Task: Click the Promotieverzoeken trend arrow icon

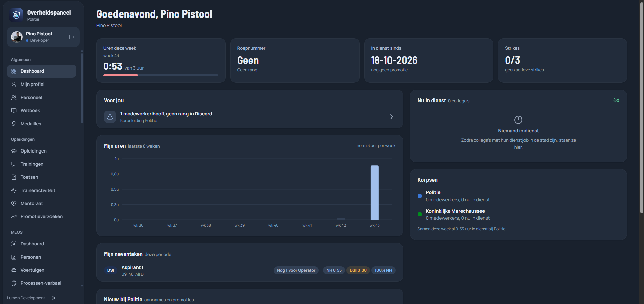Action: (14, 216)
